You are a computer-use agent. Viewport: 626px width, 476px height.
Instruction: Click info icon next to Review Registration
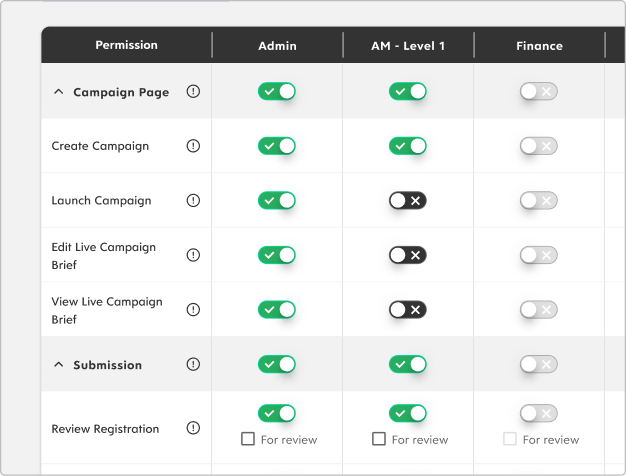point(193,428)
